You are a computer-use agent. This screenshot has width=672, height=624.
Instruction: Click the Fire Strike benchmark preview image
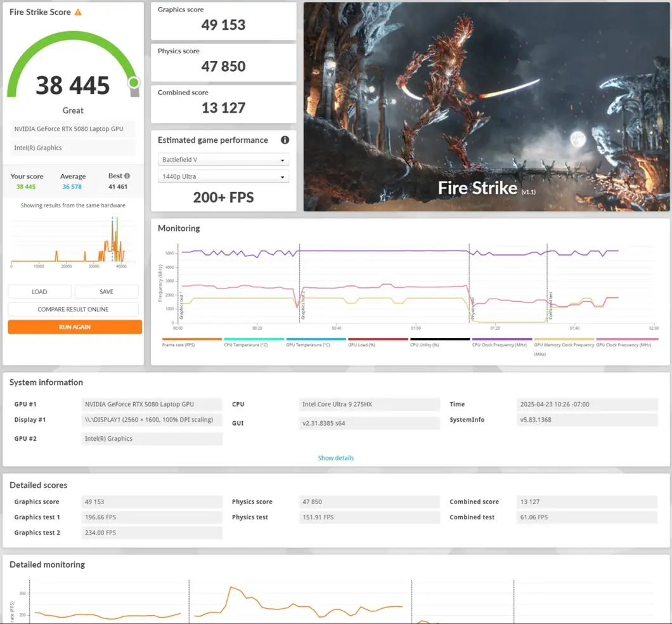pos(486,107)
